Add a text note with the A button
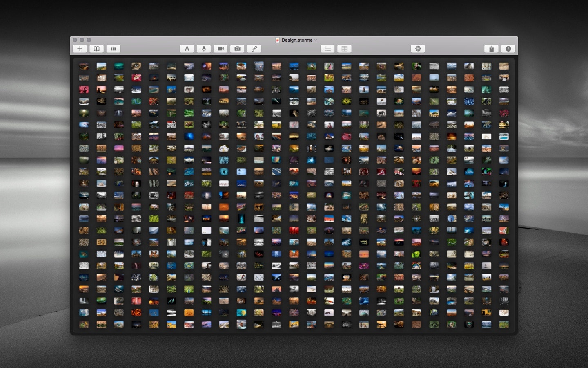The image size is (588, 368). point(187,49)
